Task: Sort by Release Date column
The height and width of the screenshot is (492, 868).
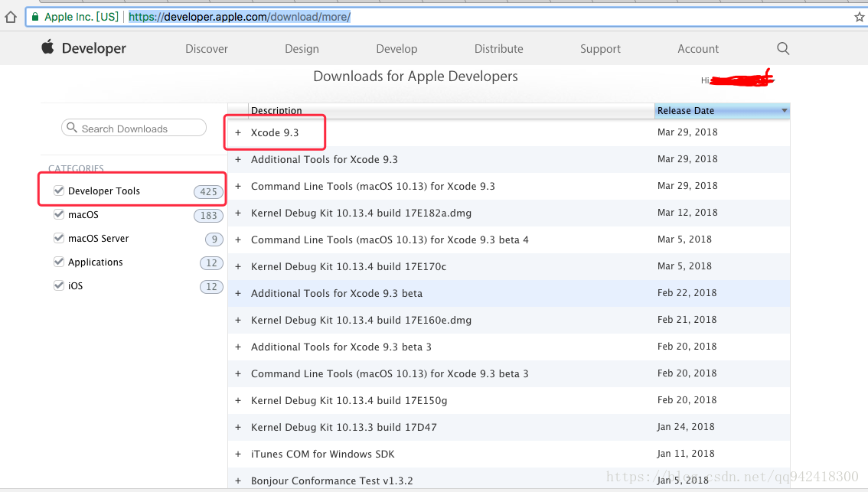Action: (x=722, y=111)
